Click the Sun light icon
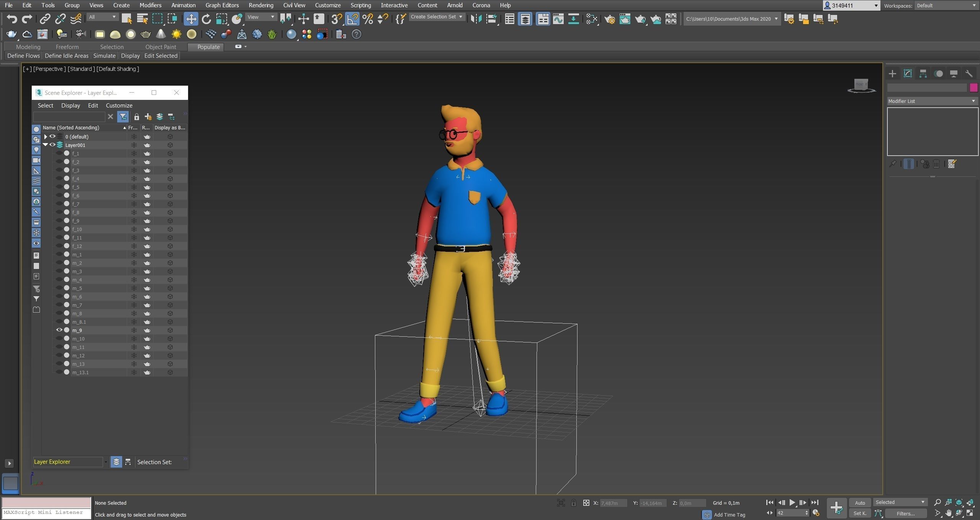Image resolution: width=980 pixels, height=520 pixels. click(x=176, y=34)
